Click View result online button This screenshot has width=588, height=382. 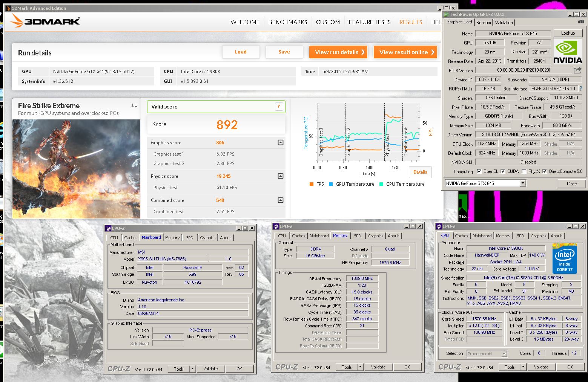coord(405,52)
